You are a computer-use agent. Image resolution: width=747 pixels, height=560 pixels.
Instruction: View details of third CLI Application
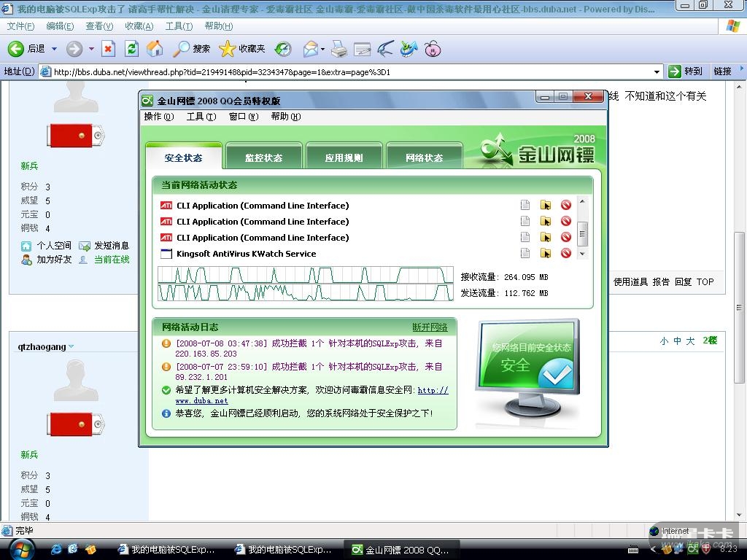[525, 237]
